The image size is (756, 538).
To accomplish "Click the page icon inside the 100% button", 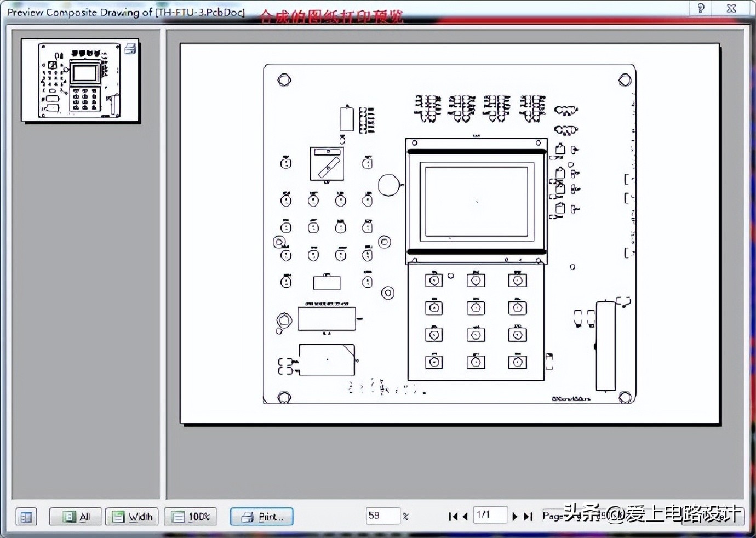I will (177, 517).
